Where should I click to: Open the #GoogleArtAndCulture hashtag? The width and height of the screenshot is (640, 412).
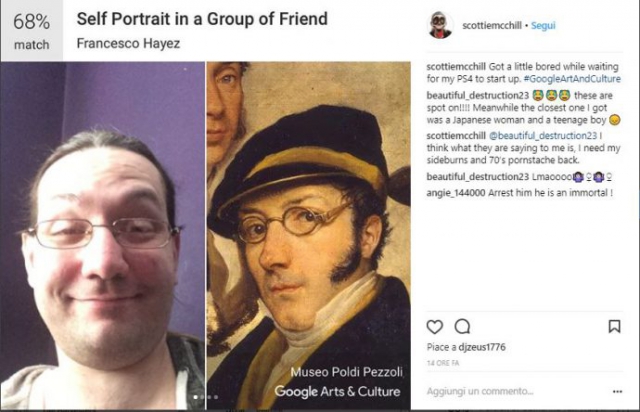point(572,79)
